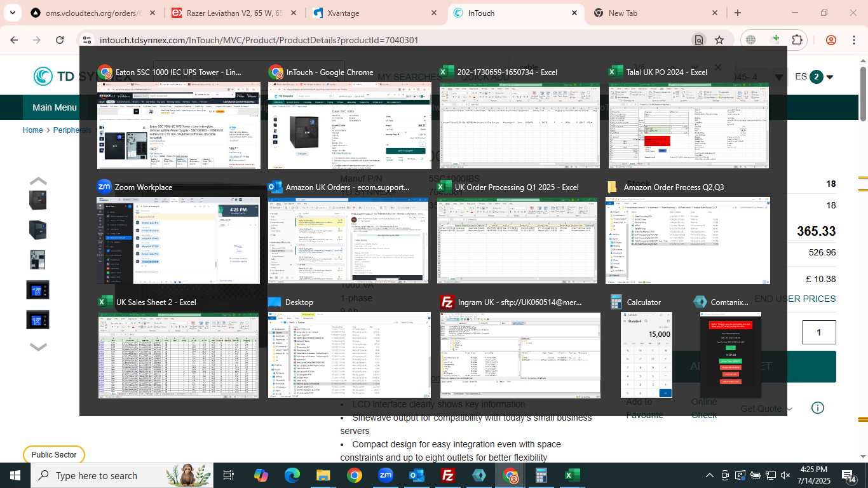
Task: Click the quantity input field showing 1
Action: (819, 332)
